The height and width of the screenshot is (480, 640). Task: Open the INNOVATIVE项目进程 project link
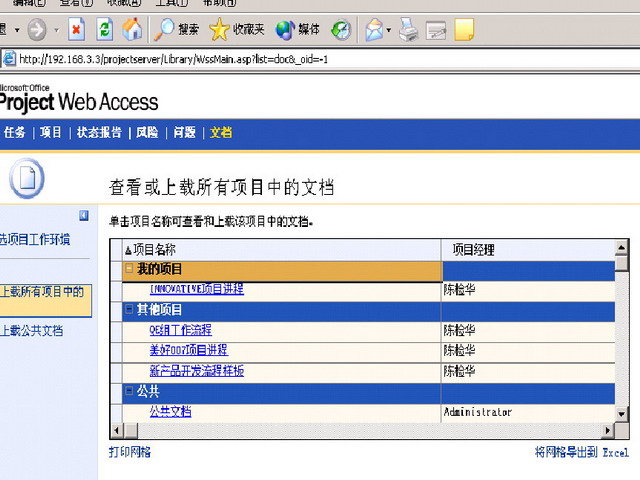tap(197, 289)
